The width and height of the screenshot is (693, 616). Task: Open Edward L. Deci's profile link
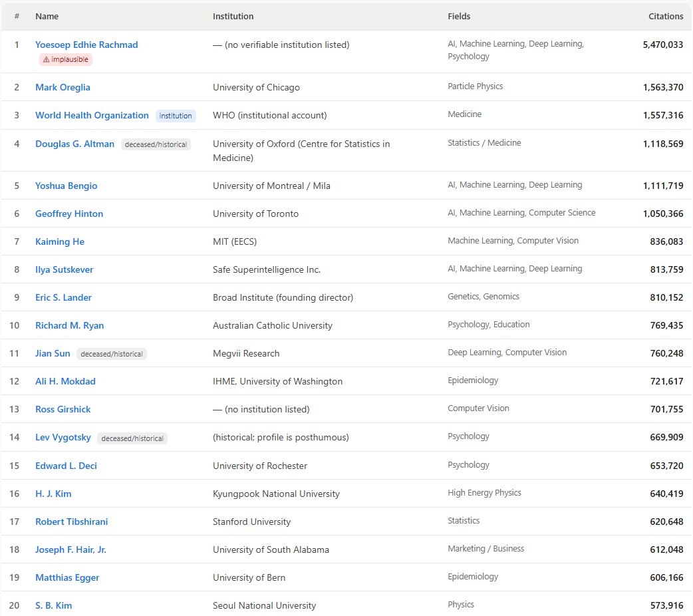click(x=66, y=466)
